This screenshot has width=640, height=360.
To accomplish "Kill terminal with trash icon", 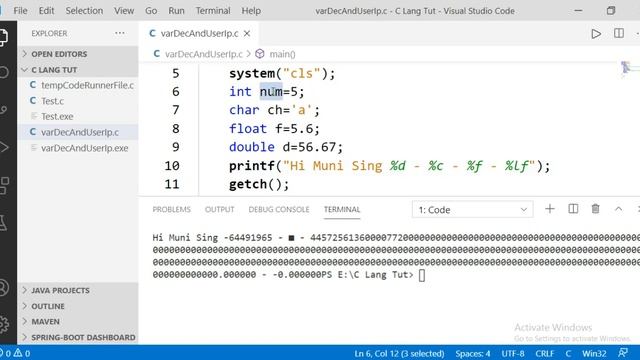I will (x=596, y=209).
